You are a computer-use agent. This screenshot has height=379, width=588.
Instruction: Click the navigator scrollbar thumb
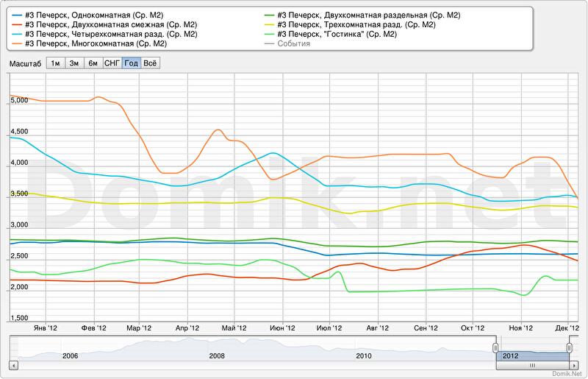coord(532,364)
